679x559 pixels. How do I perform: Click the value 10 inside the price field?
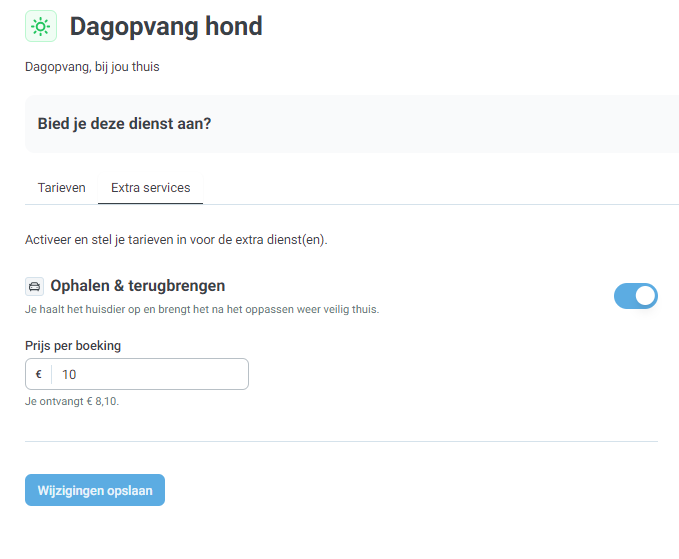coord(69,375)
